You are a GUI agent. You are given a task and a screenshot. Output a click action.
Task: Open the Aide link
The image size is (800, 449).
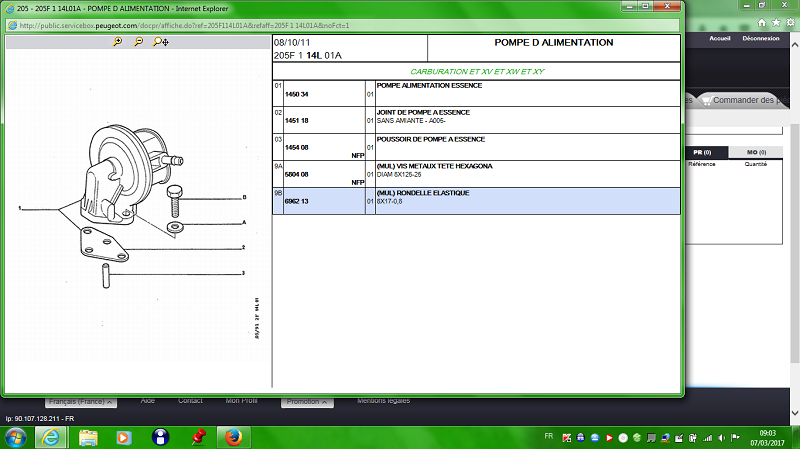click(147, 401)
